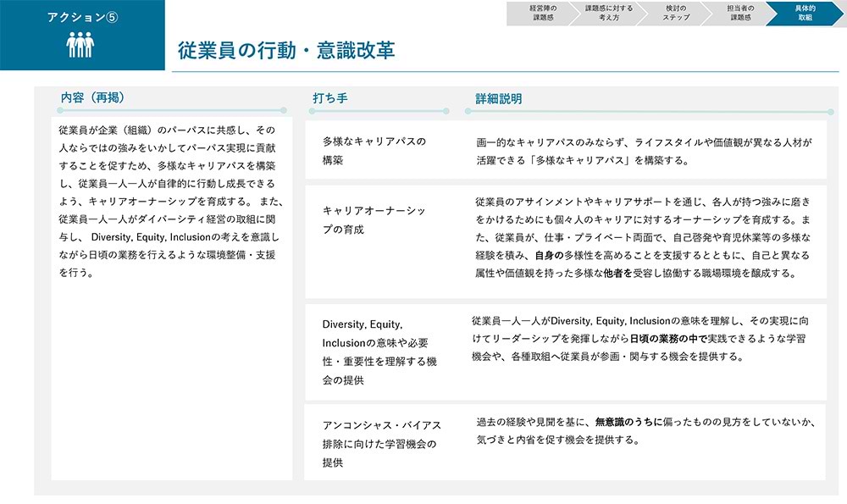The image size is (847, 504).
Task: Click line 気づきと内省を促す機会を提供する
Action: click(557, 440)
